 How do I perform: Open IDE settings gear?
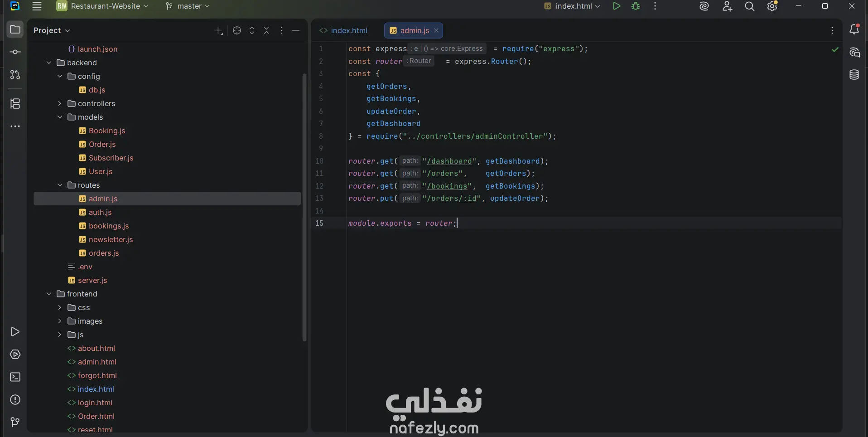pyautogui.click(x=772, y=6)
